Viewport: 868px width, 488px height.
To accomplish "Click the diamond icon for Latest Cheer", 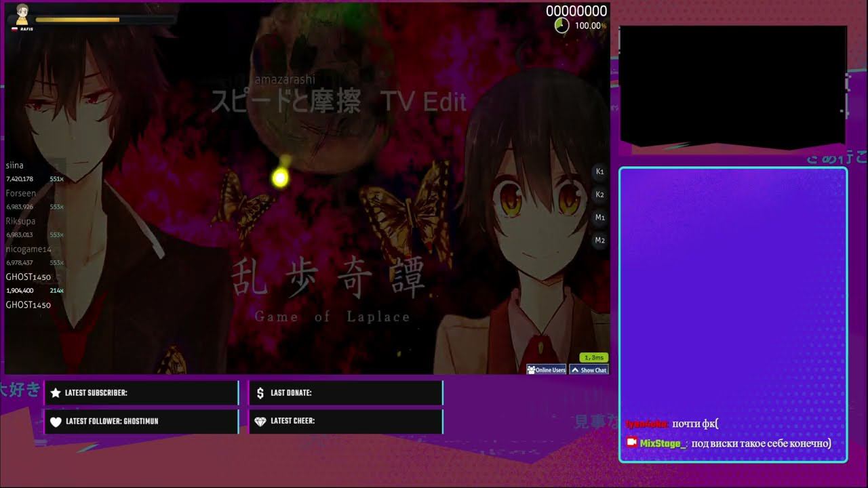I will tap(260, 421).
